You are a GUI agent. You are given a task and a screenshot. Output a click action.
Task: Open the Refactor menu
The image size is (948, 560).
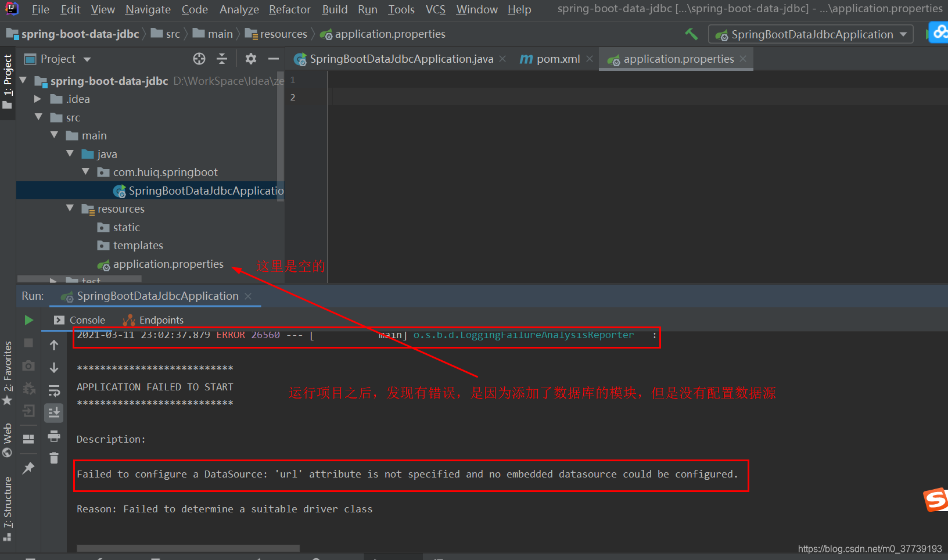click(289, 9)
